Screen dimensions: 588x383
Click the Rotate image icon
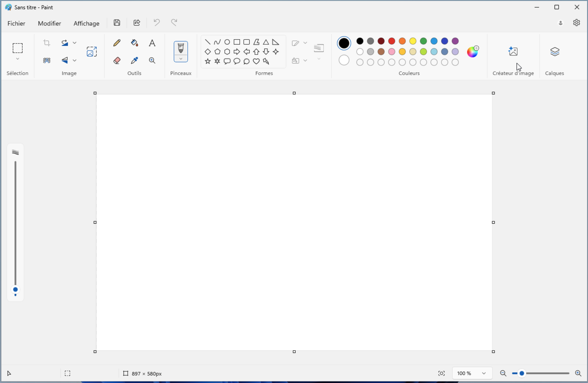pyautogui.click(x=64, y=43)
